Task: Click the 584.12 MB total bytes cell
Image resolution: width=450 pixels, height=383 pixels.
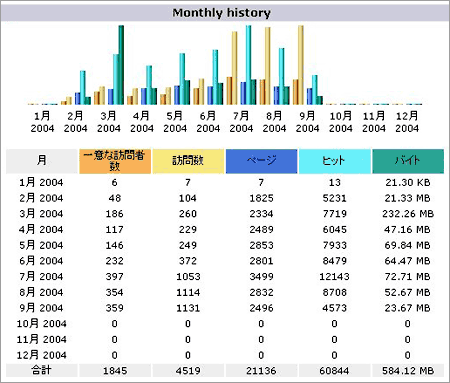Action: pyautogui.click(x=408, y=371)
